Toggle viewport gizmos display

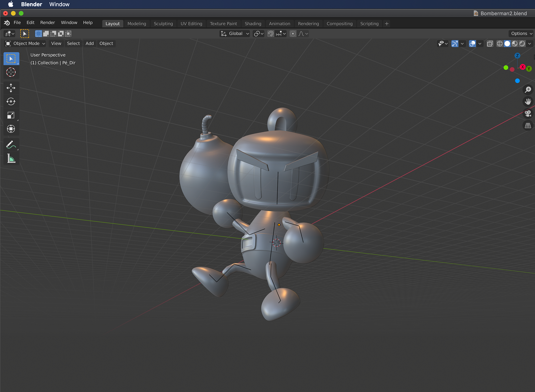455,44
